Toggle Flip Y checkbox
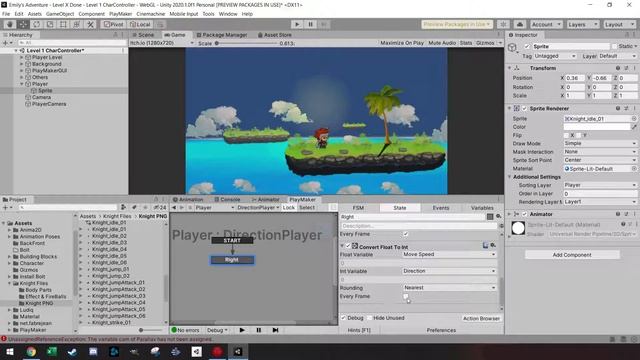 click(x=579, y=136)
